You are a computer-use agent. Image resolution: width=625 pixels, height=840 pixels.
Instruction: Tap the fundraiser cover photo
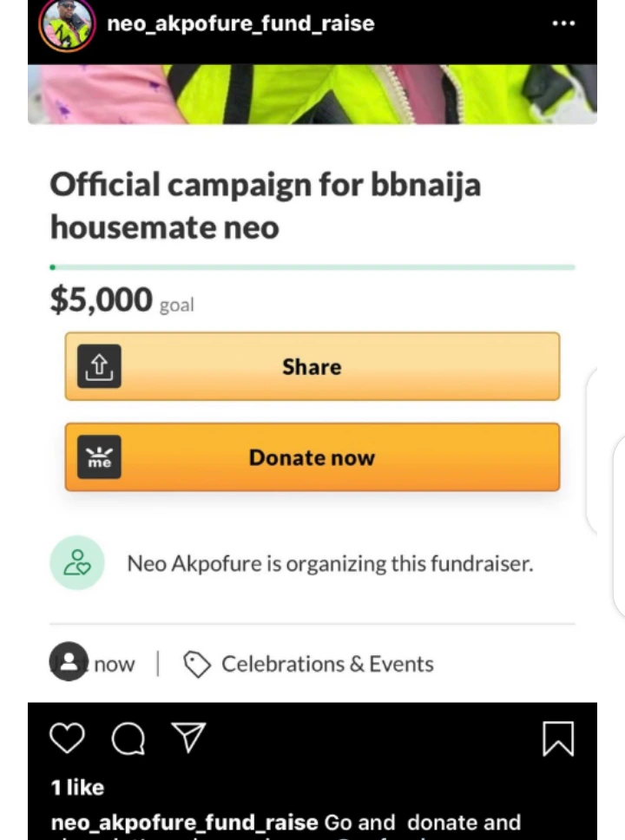tap(312, 94)
